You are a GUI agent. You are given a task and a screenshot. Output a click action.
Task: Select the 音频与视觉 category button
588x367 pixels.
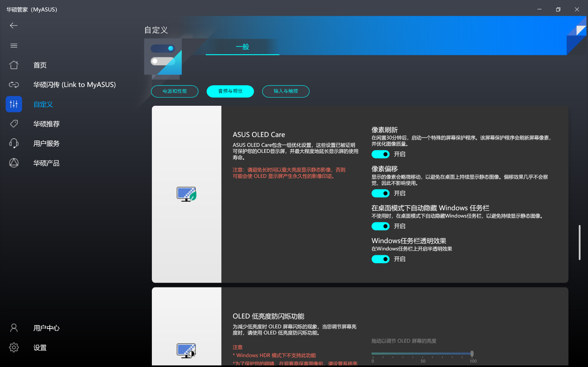pos(230,91)
